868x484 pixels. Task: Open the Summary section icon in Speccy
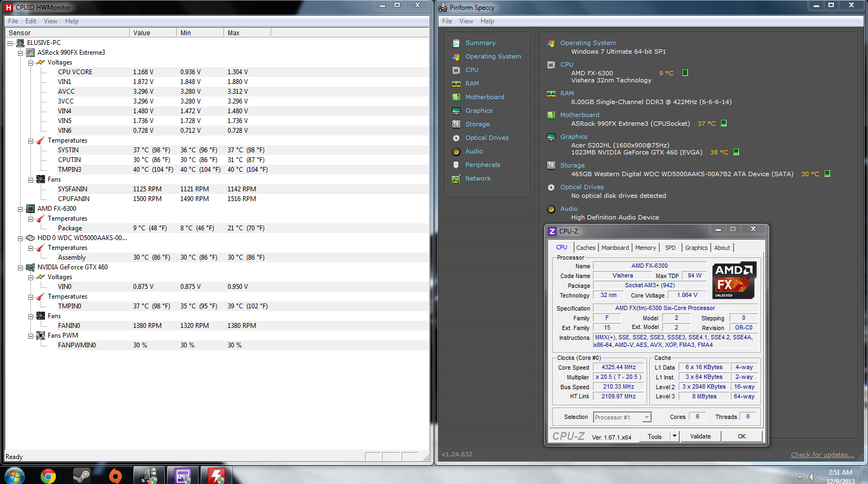pos(456,43)
